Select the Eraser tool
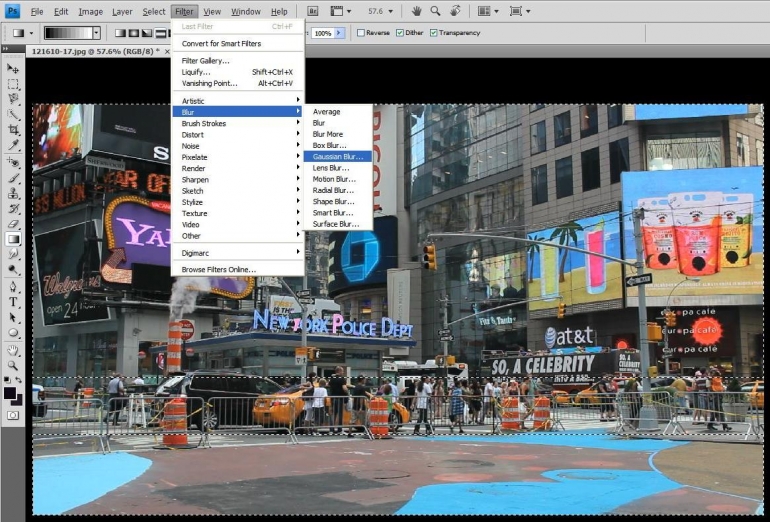 pyautogui.click(x=13, y=224)
